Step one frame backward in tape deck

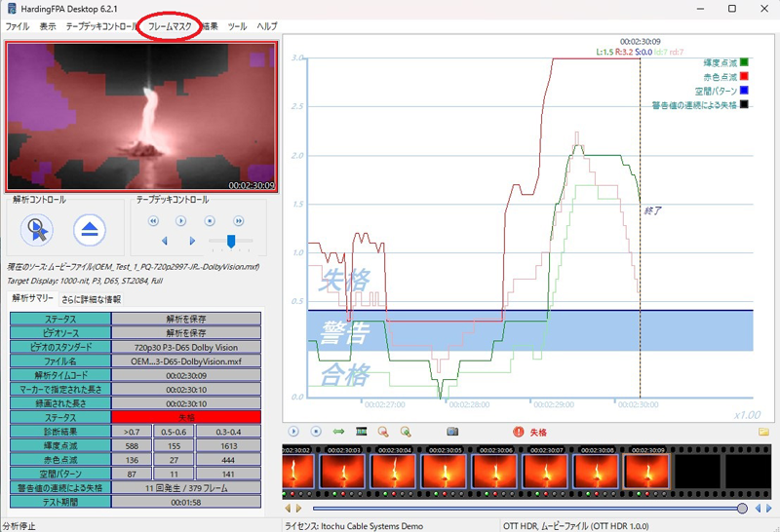tap(165, 241)
